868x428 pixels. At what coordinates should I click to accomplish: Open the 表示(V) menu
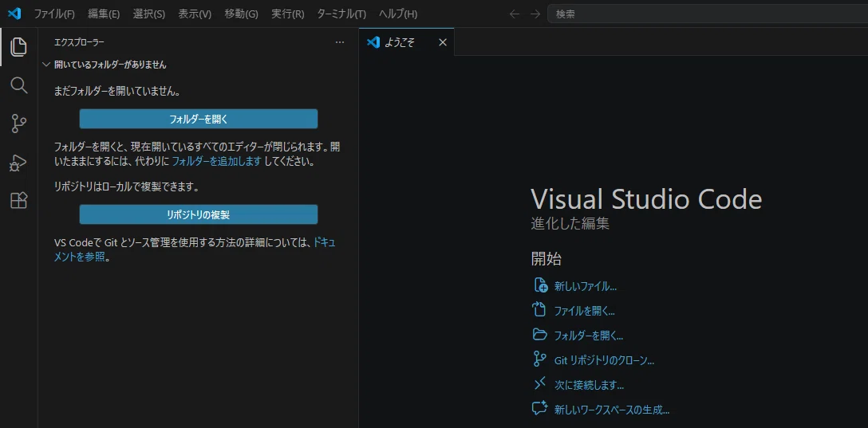[x=195, y=14]
